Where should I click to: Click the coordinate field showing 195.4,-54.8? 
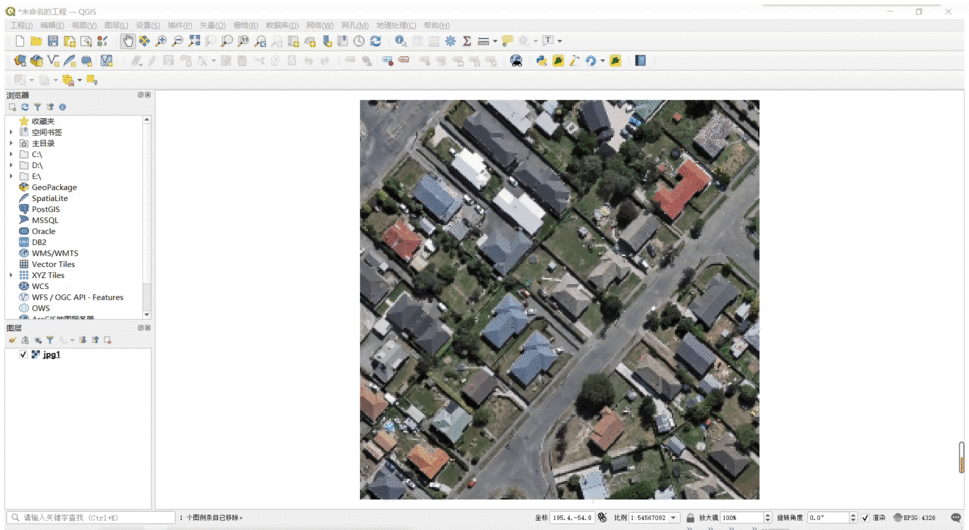[x=572, y=518]
